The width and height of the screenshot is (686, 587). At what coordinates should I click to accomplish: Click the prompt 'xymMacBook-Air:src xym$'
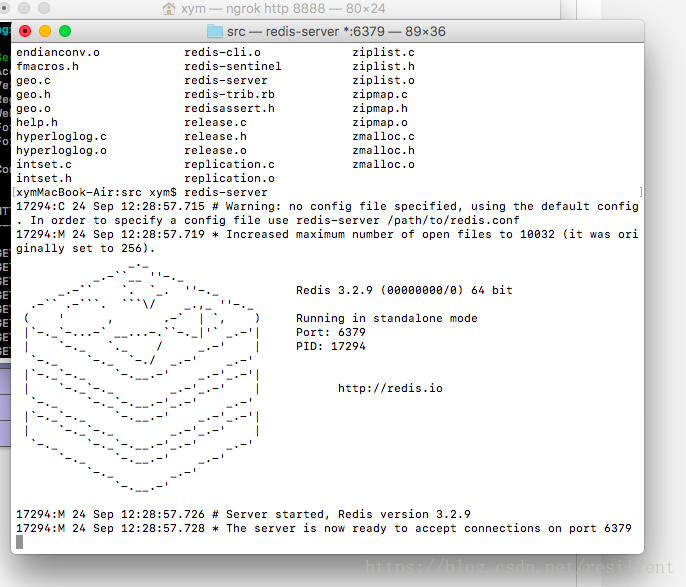click(x=97, y=192)
